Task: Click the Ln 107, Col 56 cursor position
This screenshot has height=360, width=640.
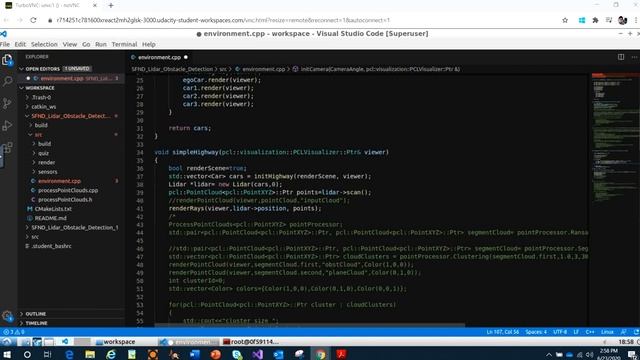Action: tap(502, 332)
